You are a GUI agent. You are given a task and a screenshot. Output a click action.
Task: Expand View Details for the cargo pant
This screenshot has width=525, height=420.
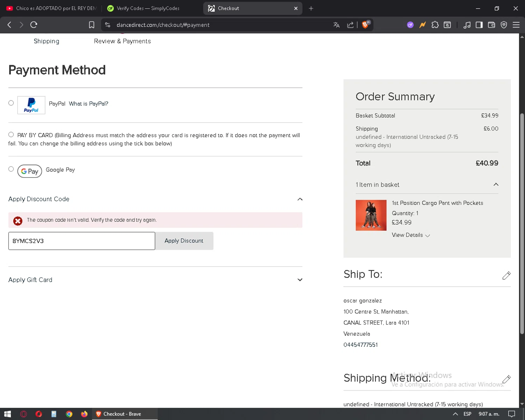tap(411, 235)
